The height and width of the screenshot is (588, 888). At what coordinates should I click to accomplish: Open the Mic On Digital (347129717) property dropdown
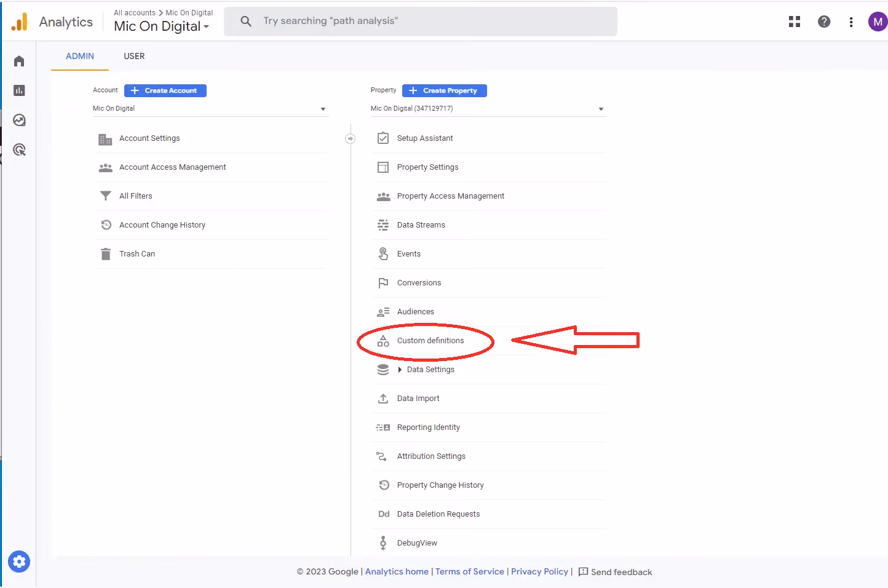[x=488, y=109]
